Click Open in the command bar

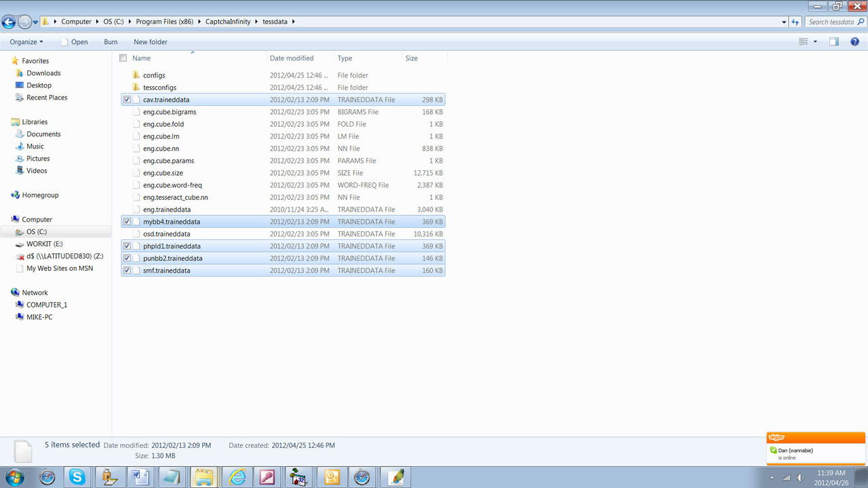point(73,42)
